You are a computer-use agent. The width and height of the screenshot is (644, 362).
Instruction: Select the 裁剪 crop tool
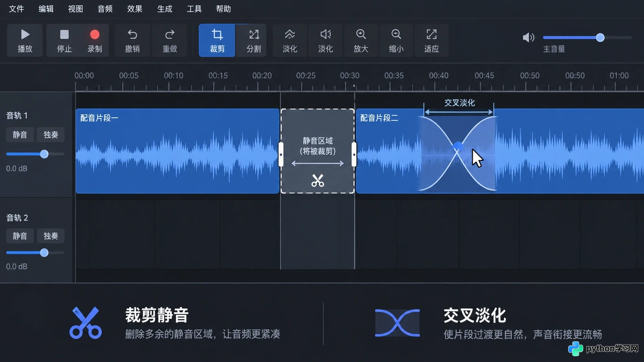coord(217,40)
